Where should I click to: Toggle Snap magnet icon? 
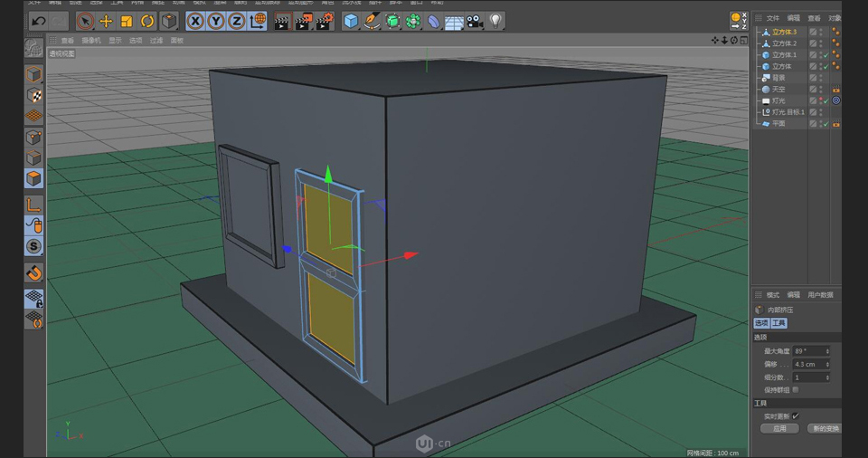coord(33,272)
